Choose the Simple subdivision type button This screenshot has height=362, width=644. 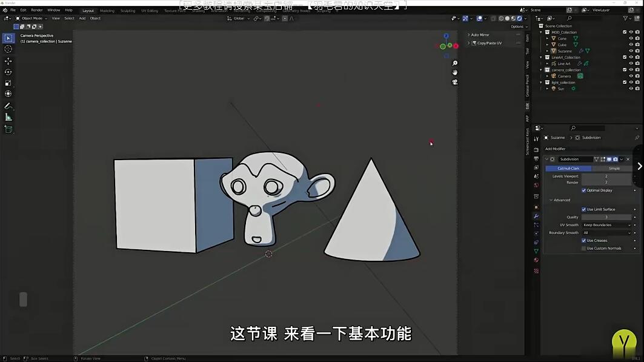(614, 168)
